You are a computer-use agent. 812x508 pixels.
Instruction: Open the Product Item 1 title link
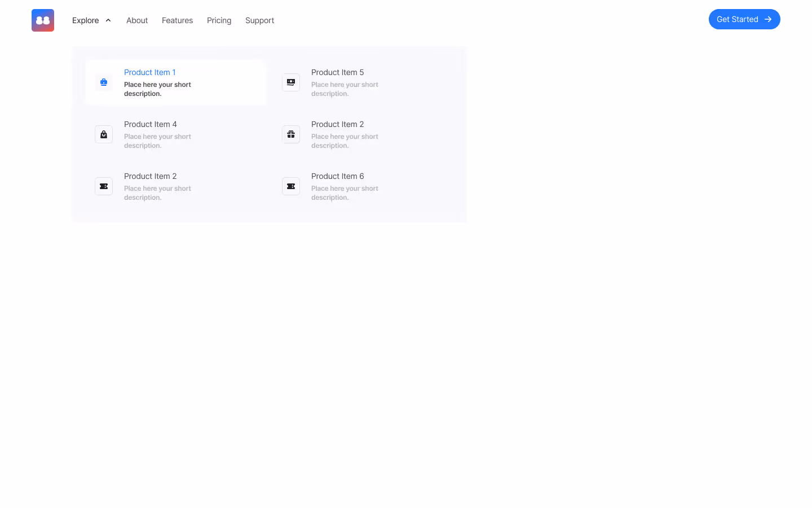coord(150,72)
